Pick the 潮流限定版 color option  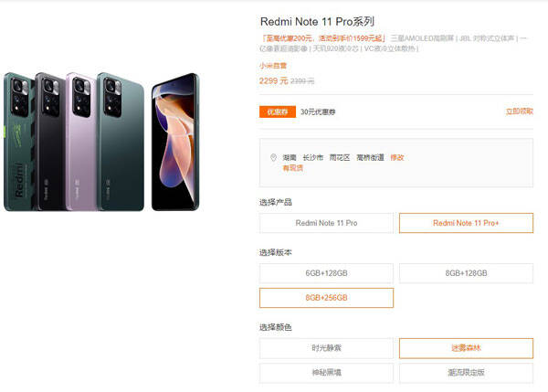(466, 373)
